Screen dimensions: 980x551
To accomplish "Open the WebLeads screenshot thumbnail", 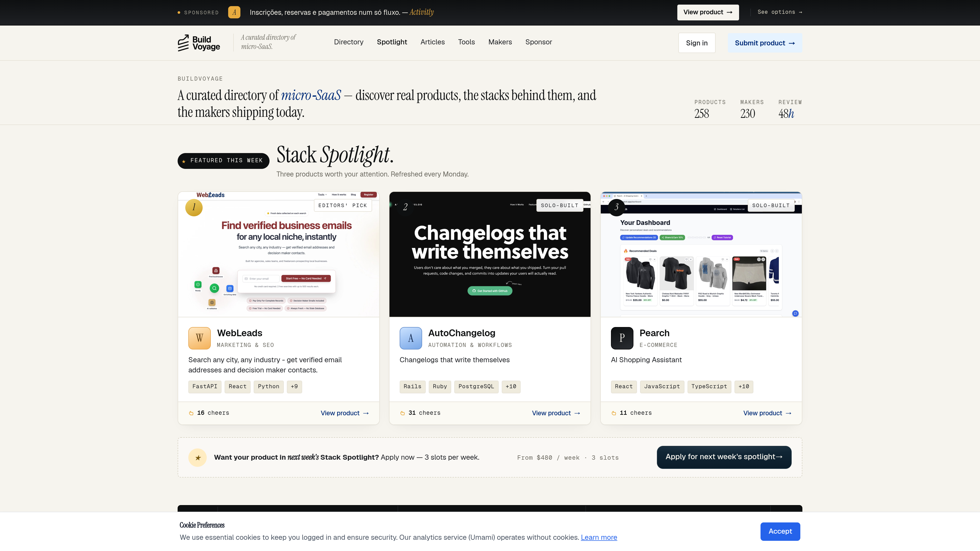I will click(x=278, y=254).
